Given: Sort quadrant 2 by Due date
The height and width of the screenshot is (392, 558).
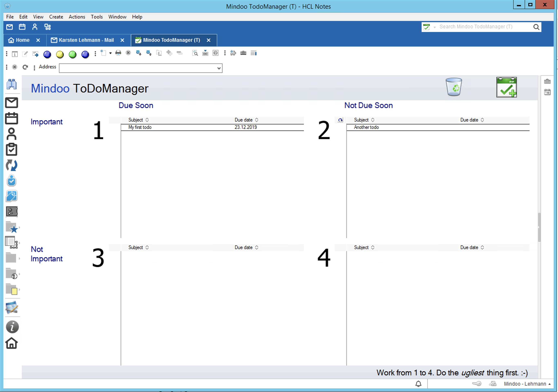Looking at the screenshot, I should [x=472, y=120].
